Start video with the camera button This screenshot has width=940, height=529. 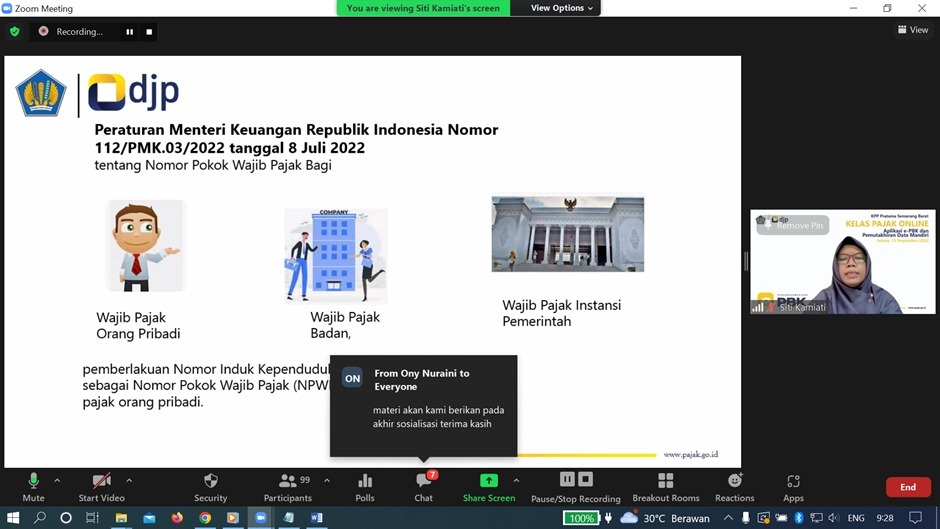(x=101, y=486)
